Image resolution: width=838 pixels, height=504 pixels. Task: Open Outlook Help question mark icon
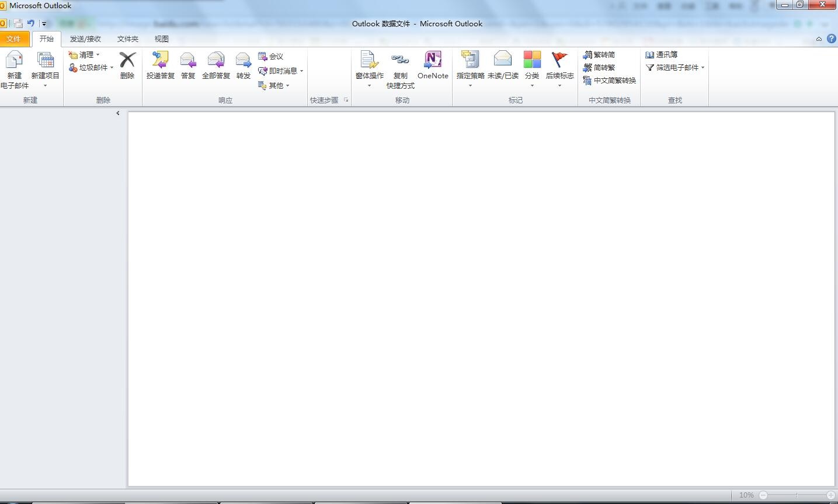(832, 39)
